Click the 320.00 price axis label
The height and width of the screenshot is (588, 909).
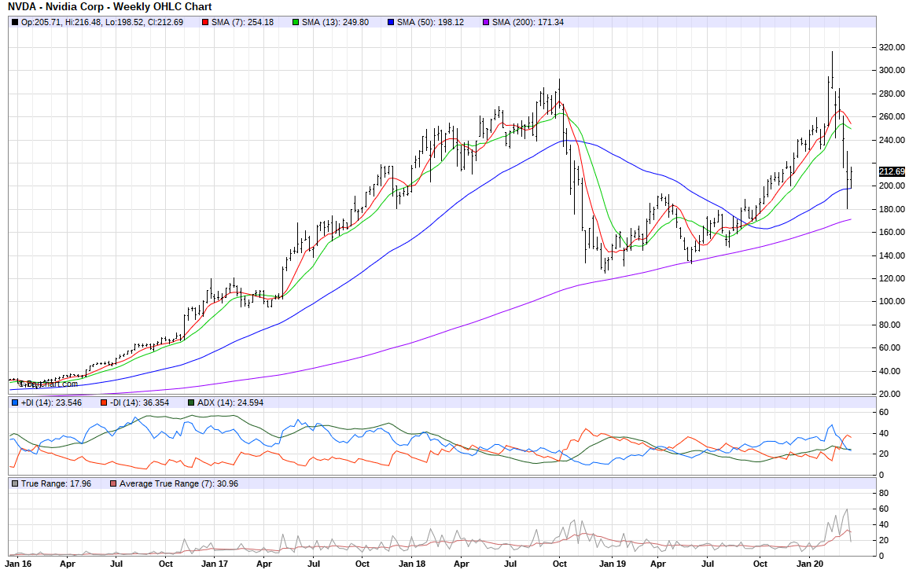coord(892,47)
